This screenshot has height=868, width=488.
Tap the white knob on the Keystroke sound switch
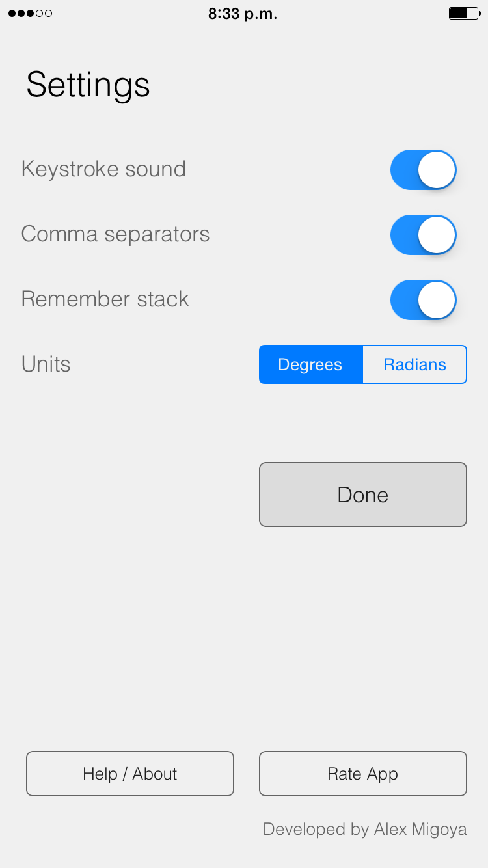pos(436,170)
